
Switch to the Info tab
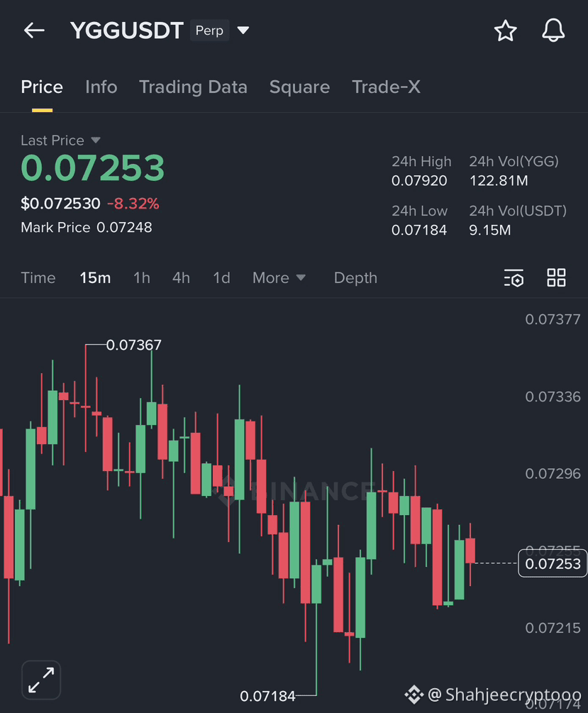pyautogui.click(x=101, y=87)
